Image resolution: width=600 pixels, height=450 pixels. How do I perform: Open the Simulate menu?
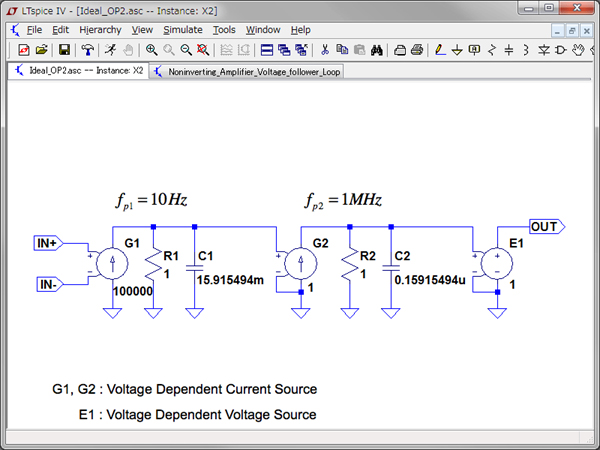pyautogui.click(x=182, y=30)
